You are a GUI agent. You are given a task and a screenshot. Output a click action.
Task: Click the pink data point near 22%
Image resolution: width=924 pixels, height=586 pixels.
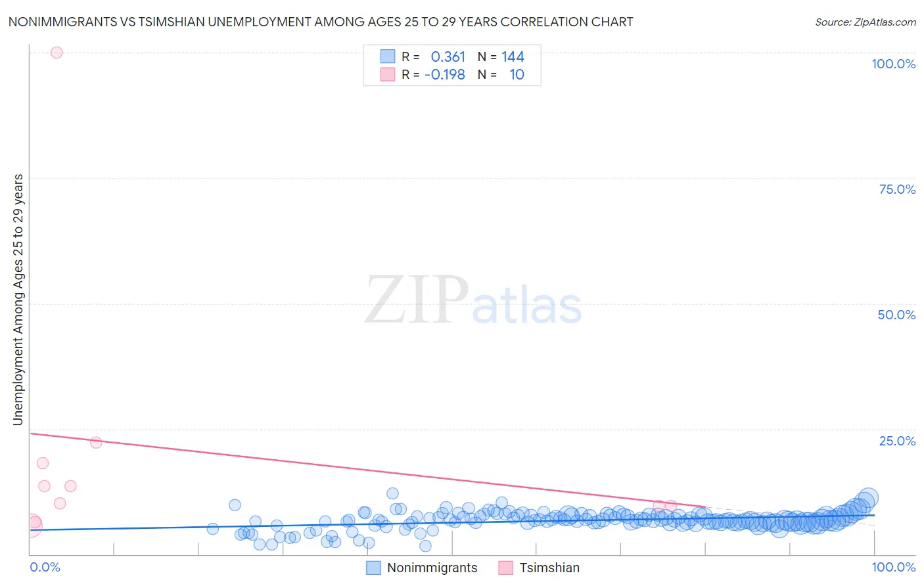pos(96,443)
